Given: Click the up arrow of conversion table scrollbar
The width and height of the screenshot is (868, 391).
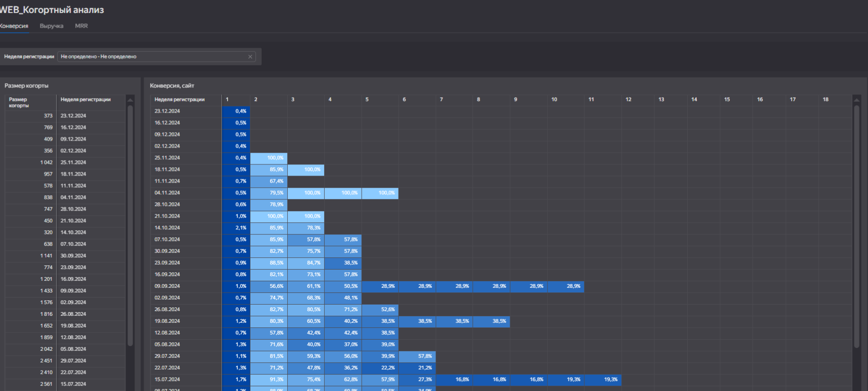Looking at the screenshot, I should (x=857, y=100).
